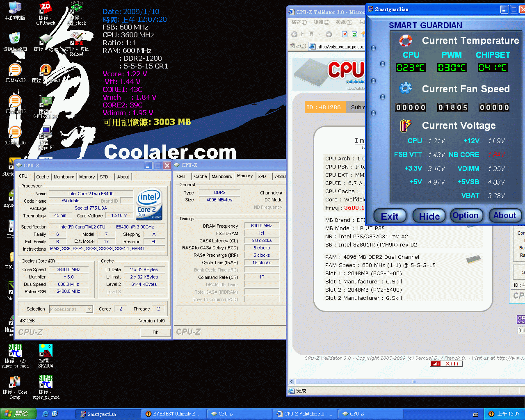
Task: Open the View (檢視) menu in Internet Explorer
Action: pos(344,22)
